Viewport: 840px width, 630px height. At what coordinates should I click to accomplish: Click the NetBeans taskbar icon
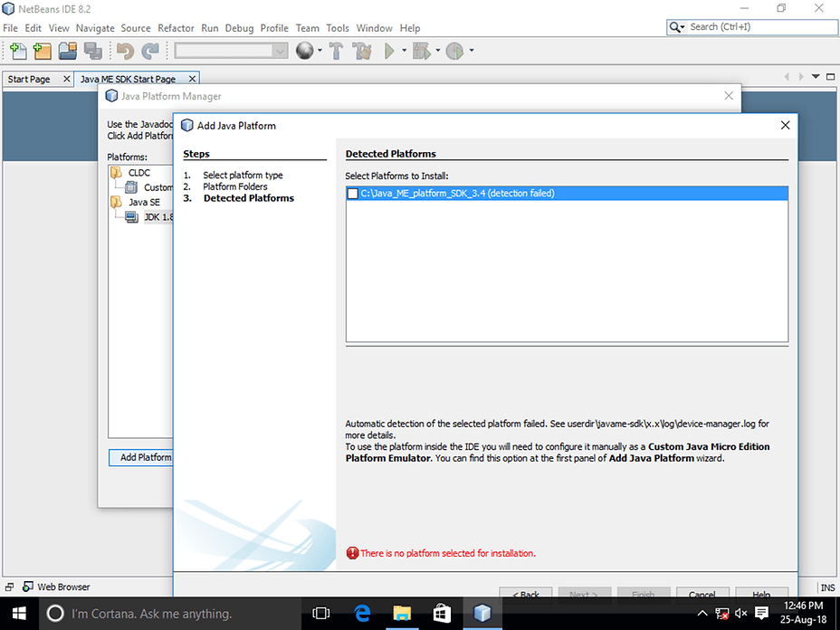click(x=482, y=614)
